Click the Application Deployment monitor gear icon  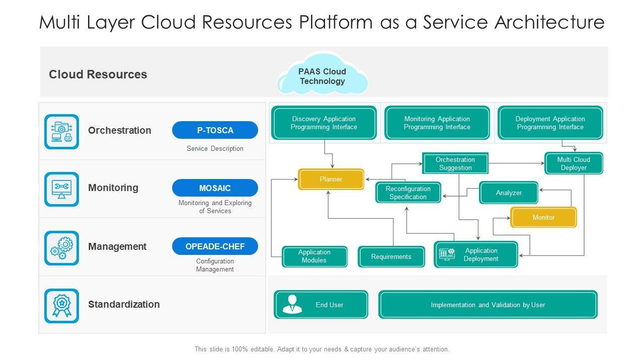tap(447, 254)
